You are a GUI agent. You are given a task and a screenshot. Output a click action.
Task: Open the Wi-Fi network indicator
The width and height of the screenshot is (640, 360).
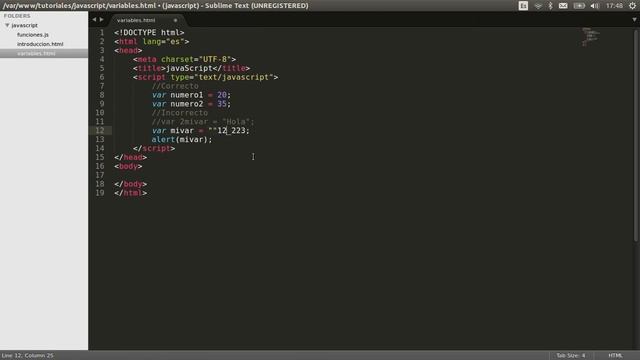coord(538,6)
